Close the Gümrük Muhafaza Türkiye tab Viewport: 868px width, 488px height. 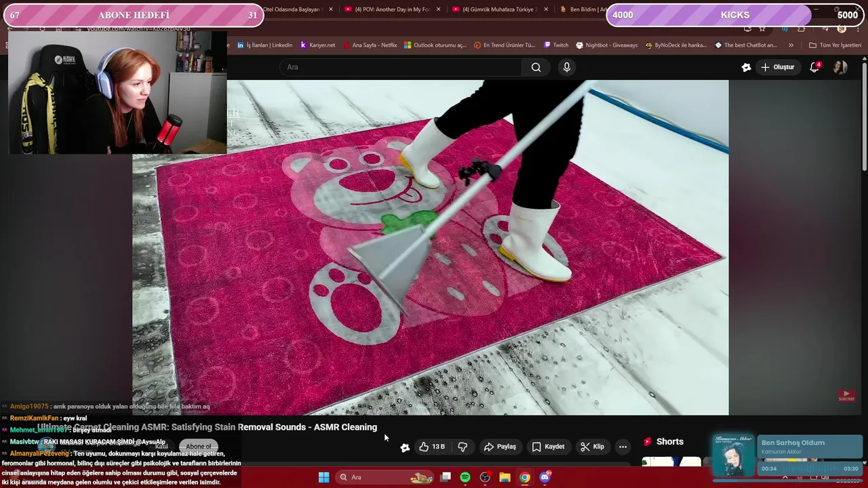[x=546, y=9]
